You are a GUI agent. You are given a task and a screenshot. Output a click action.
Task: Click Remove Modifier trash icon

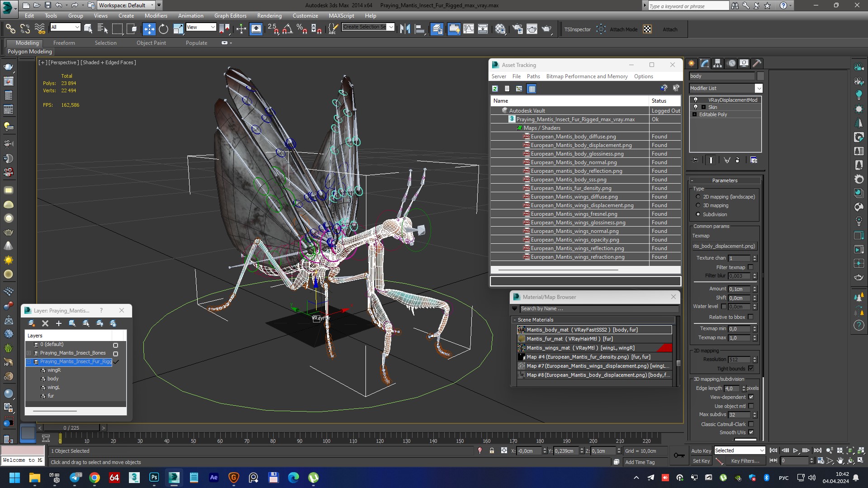click(738, 160)
